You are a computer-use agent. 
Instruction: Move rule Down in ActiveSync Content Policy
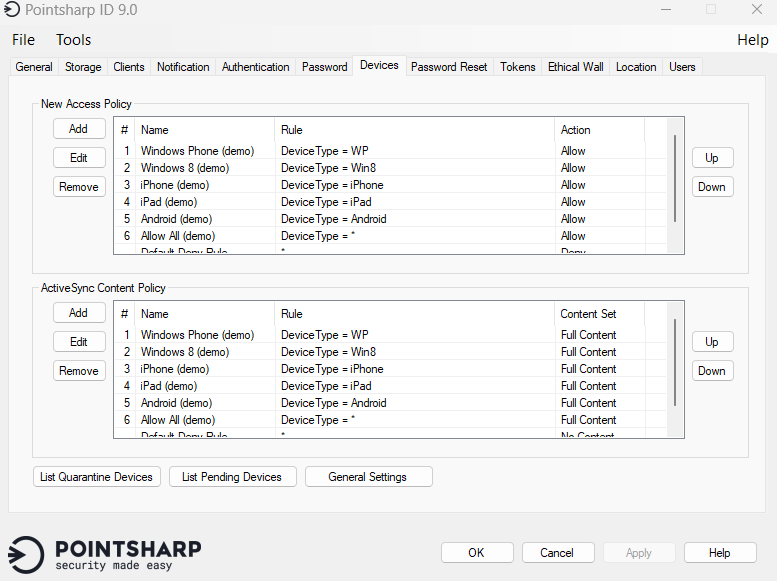(711, 371)
